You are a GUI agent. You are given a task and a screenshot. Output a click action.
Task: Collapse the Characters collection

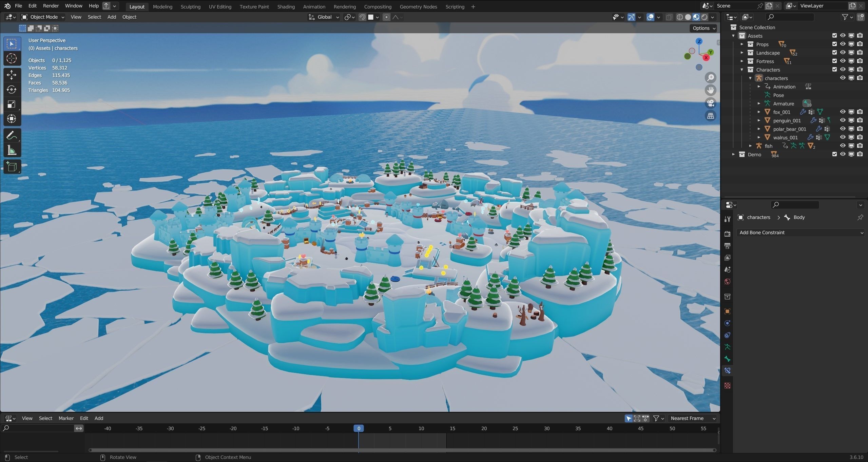click(x=742, y=69)
